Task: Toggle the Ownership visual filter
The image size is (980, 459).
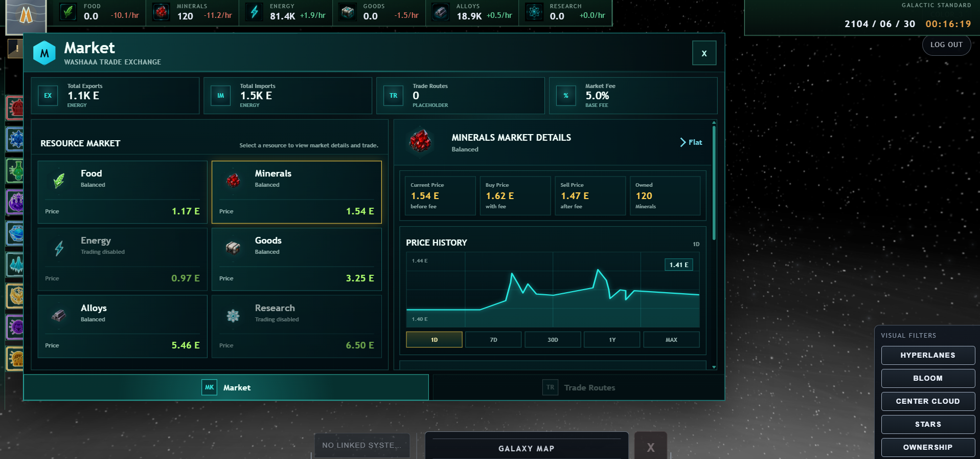Action: [x=928, y=447]
